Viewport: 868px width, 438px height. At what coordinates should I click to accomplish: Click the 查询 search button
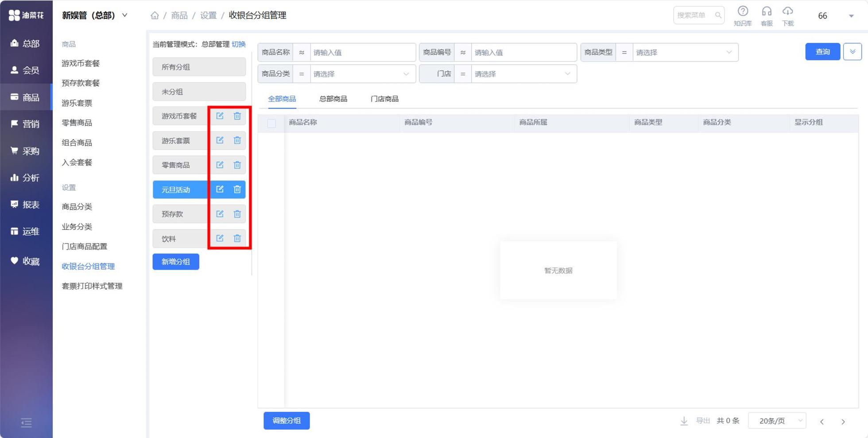click(823, 52)
